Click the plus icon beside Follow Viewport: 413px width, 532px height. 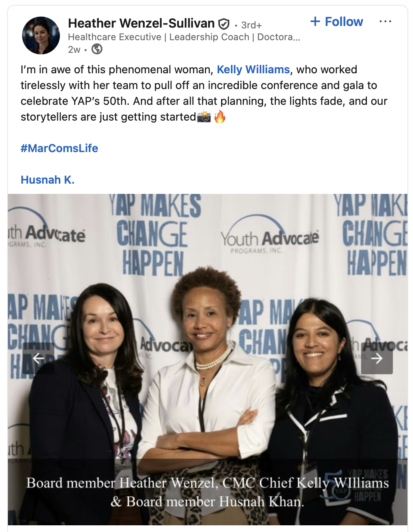(x=315, y=21)
